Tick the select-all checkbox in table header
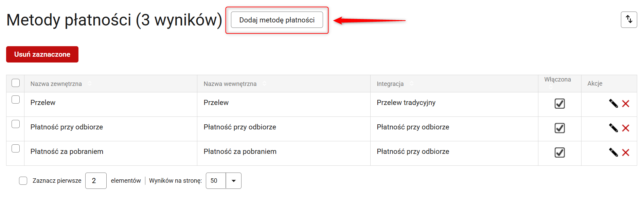This screenshot has width=644, height=197. coord(16,83)
